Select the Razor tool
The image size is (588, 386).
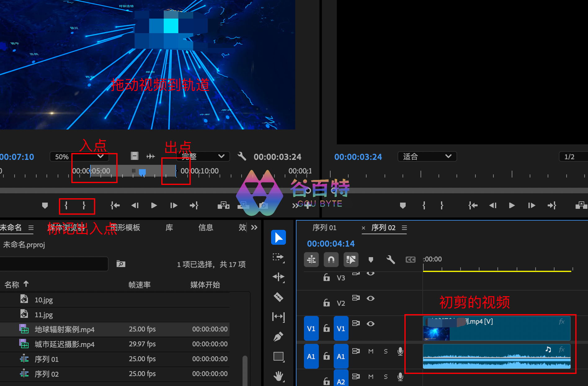point(278,297)
